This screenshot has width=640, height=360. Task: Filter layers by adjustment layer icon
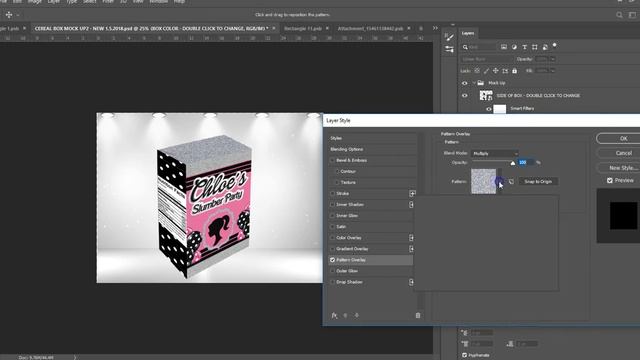514,47
